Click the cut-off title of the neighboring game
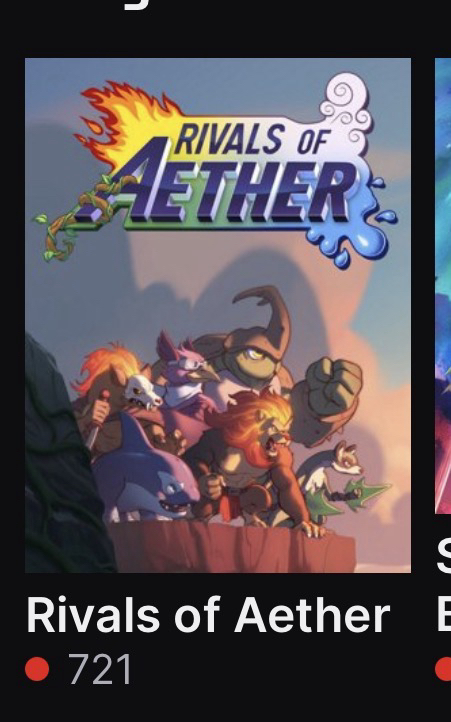The image size is (451, 722). (444, 585)
